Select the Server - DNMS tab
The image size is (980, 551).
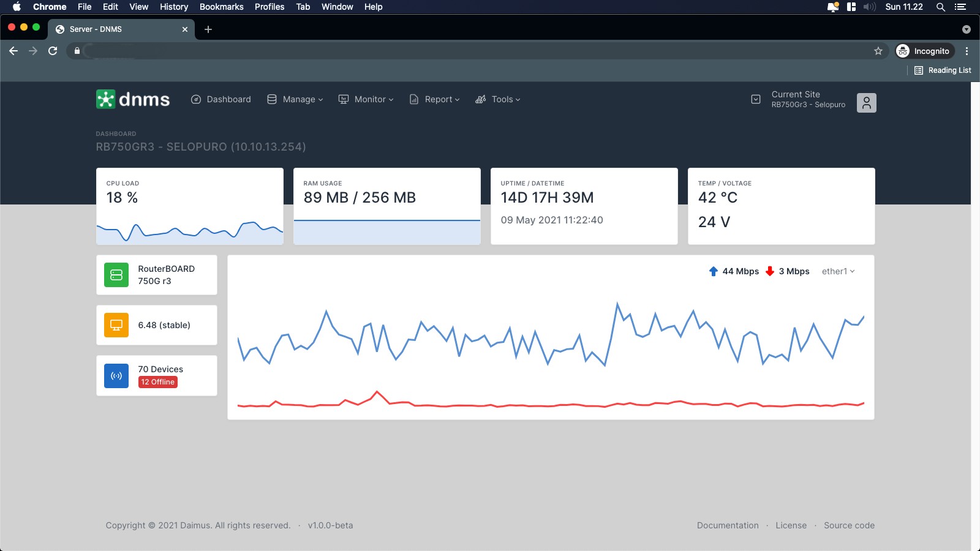point(110,29)
